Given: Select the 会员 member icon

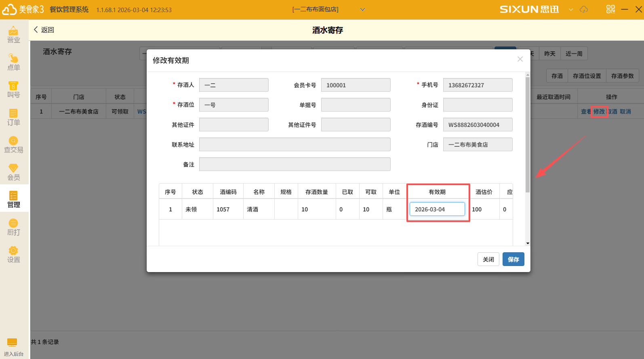Looking at the screenshot, I should [13, 172].
